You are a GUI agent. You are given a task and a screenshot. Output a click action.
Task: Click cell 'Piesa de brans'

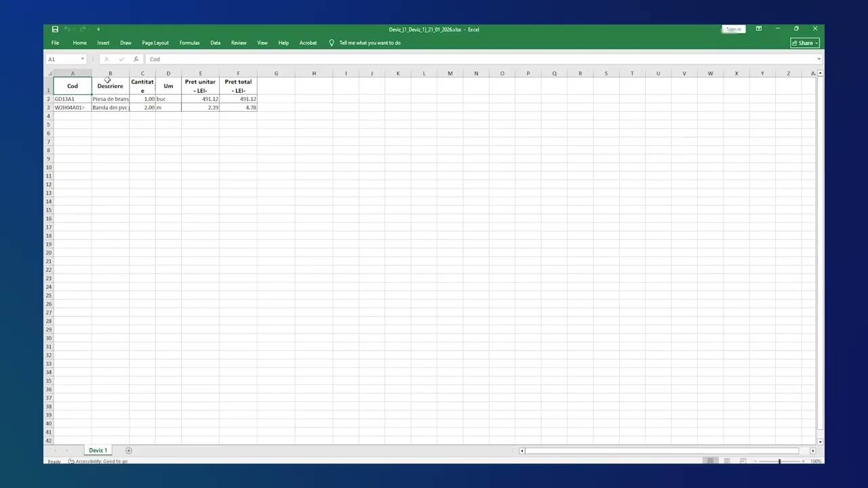point(111,99)
